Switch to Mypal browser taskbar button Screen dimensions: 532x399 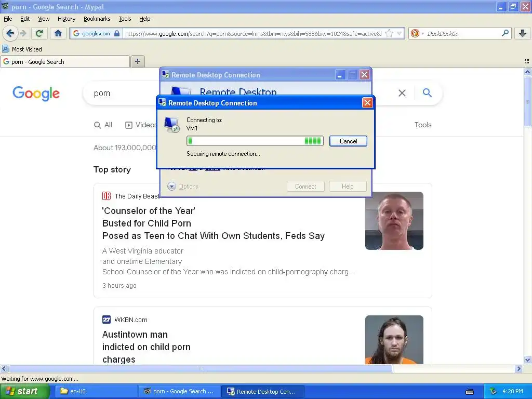click(179, 391)
